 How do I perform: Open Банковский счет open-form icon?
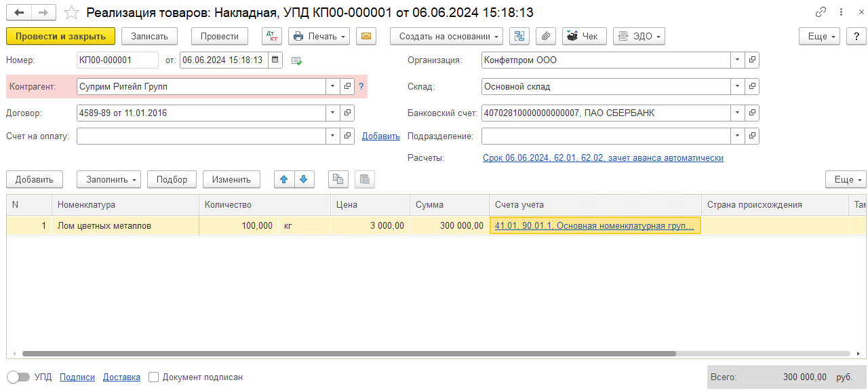752,113
